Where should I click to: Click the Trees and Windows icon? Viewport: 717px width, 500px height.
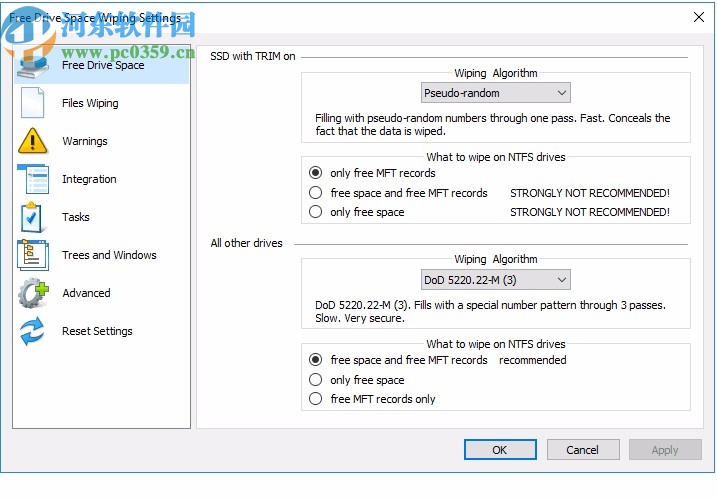click(32, 255)
